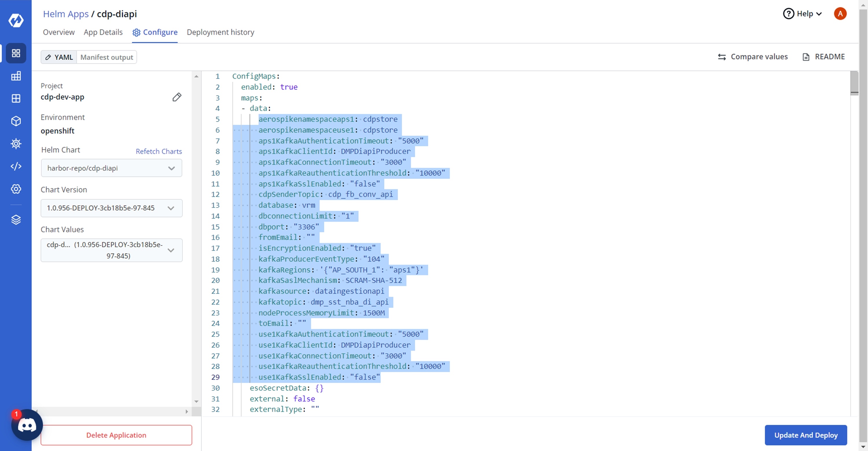Open the App Details tab
Screen dimensions: 868x451
click(103, 32)
